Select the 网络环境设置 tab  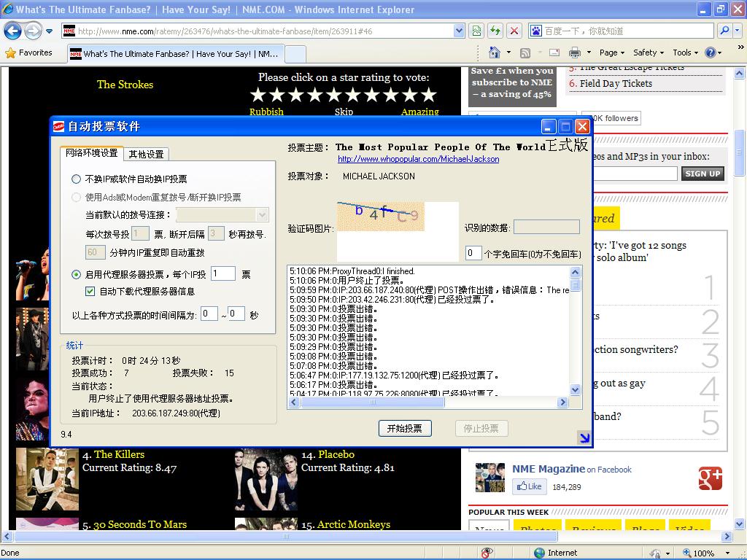click(92, 153)
